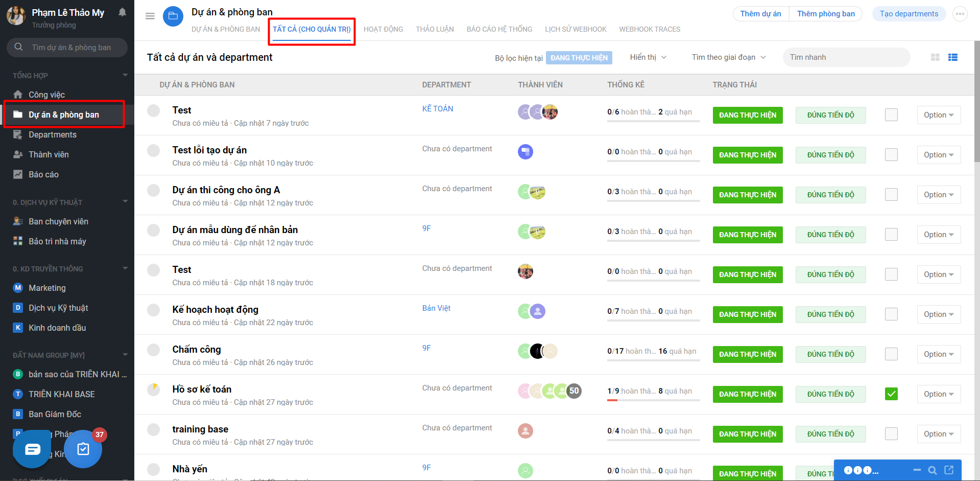
Task: Switch to grid view layout
Action: click(935, 57)
